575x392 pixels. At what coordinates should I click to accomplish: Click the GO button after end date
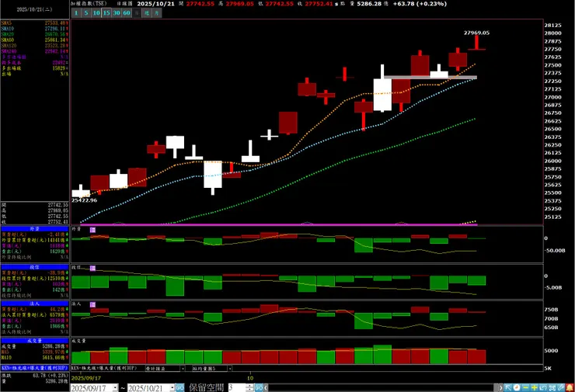(x=179, y=387)
